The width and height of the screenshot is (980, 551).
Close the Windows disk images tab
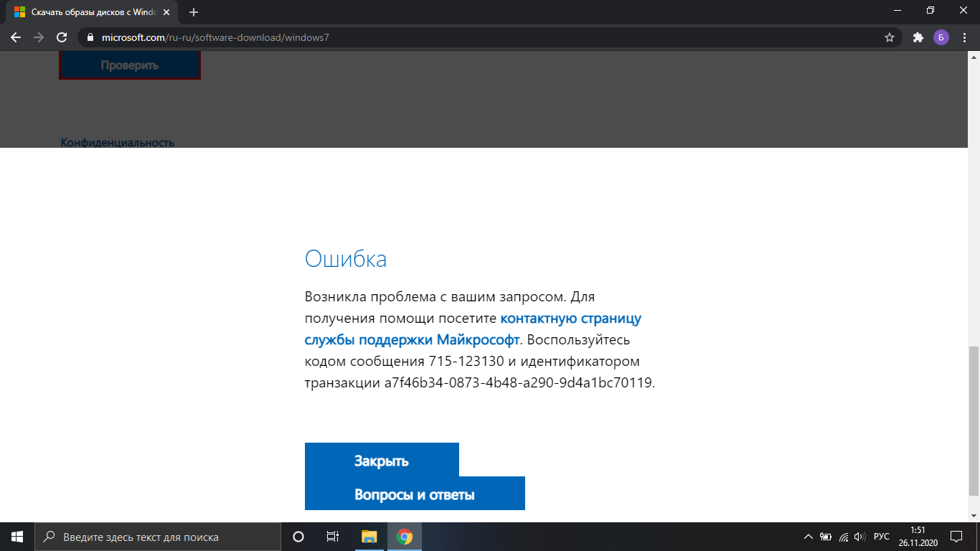click(166, 12)
